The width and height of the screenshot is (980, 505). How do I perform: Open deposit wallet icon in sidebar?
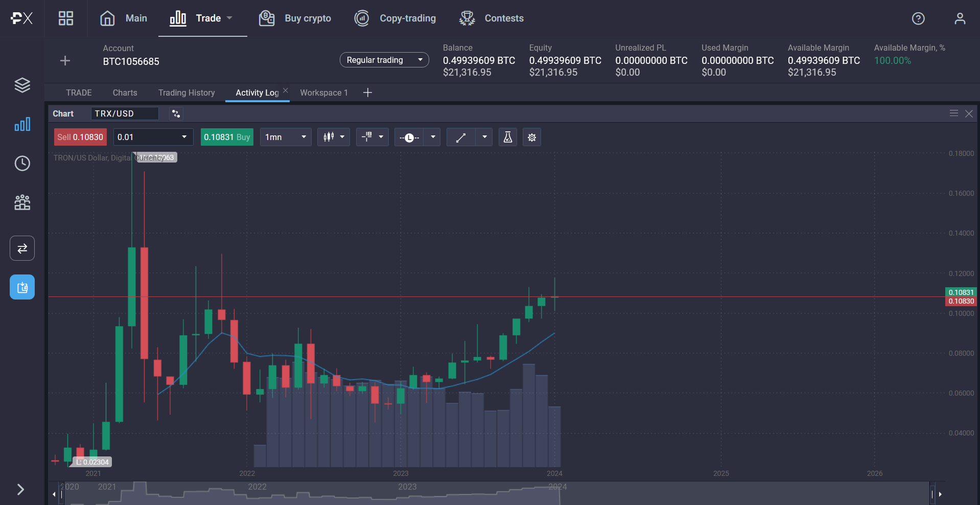coord(22,287)
